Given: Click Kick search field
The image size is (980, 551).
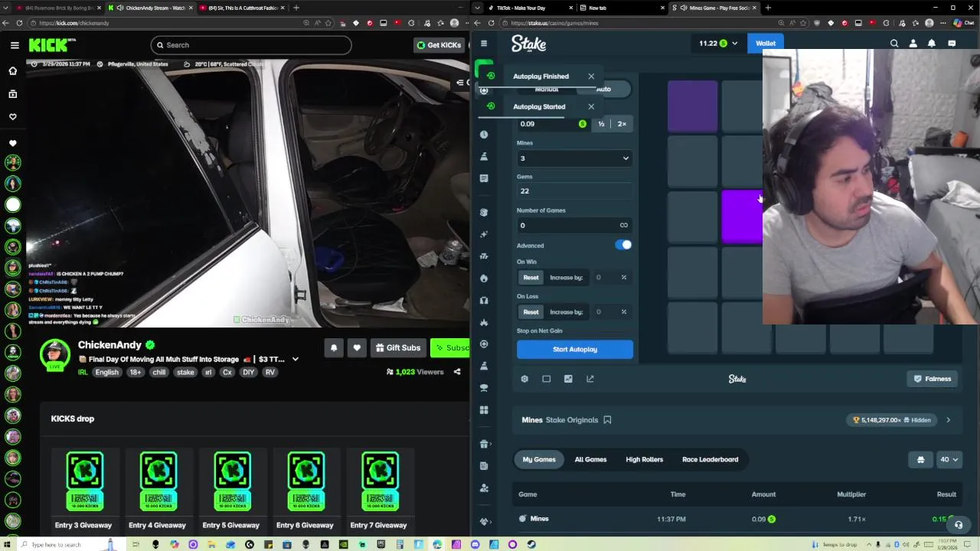Looking at the screenshot, I should pyautogui.click(x=251, y=45).
